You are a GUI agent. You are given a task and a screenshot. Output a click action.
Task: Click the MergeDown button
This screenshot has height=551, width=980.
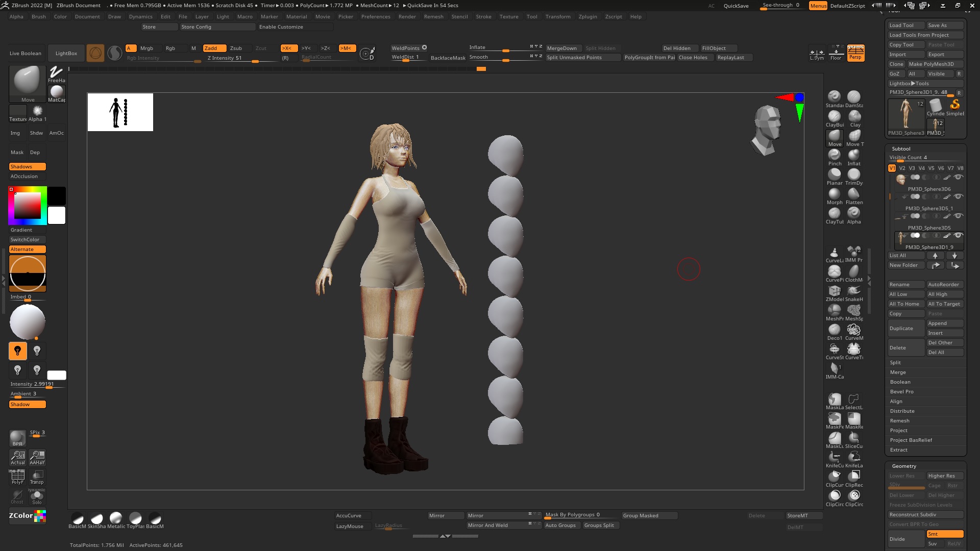561,48
